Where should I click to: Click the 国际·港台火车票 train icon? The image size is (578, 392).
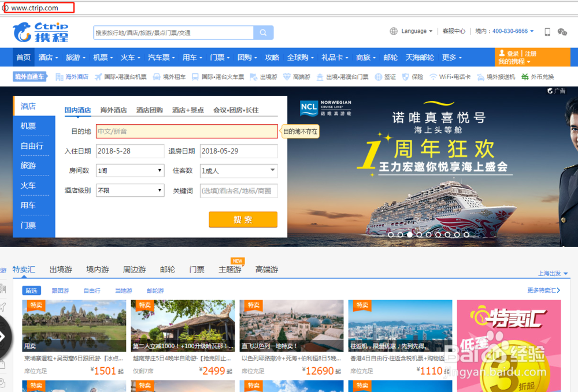(195, 77)
